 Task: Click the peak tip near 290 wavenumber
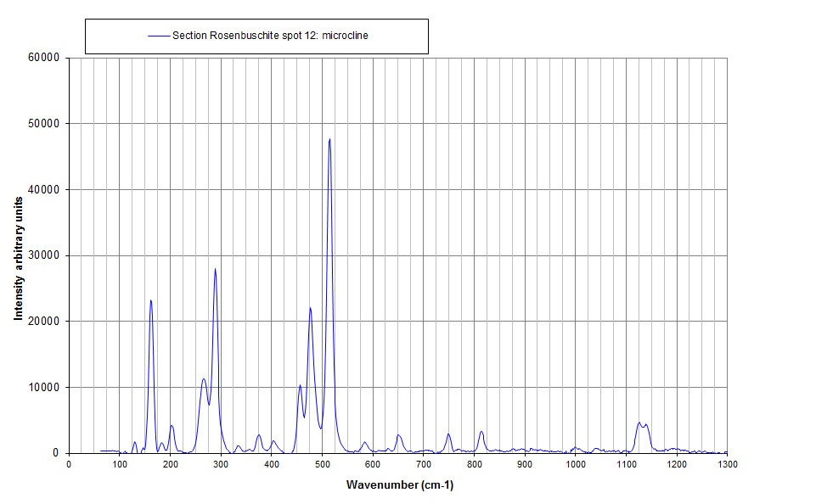coord(216,269)
